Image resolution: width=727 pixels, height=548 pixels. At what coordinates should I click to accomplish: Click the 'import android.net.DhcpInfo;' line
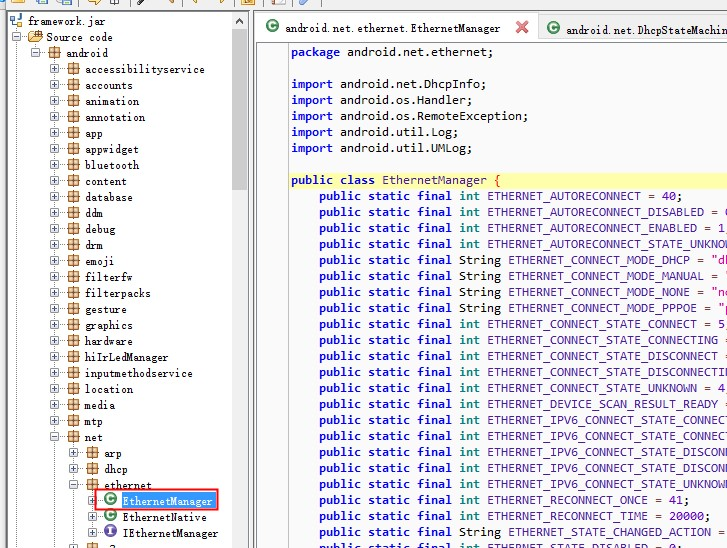[x=388, y=84]
